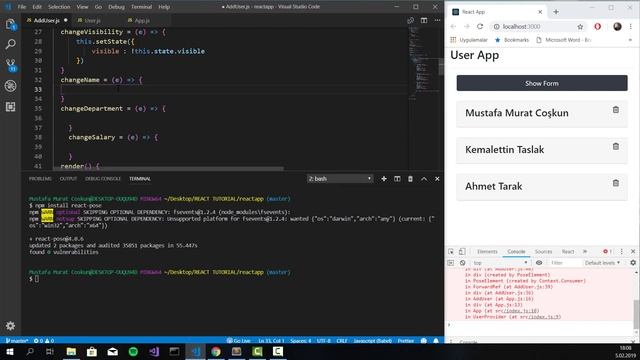640x360 pixels.
Task: Open the Default levels dropdown
Action: click(x=602, y=263)
